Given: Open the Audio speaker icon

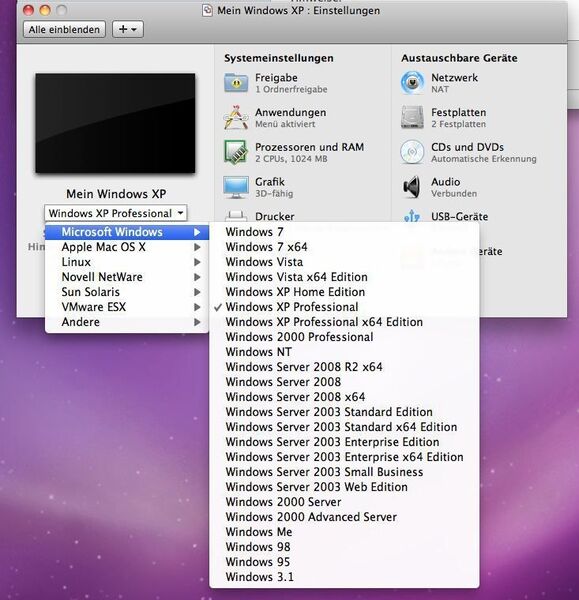Looking at the screenshot, I should (412, 187).
